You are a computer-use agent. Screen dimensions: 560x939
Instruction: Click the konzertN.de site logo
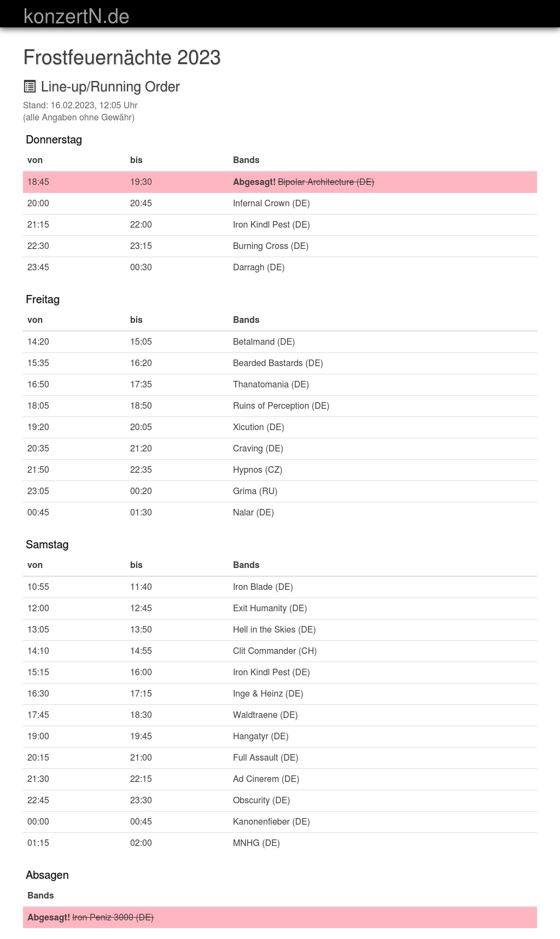click(x=77, y=16)
